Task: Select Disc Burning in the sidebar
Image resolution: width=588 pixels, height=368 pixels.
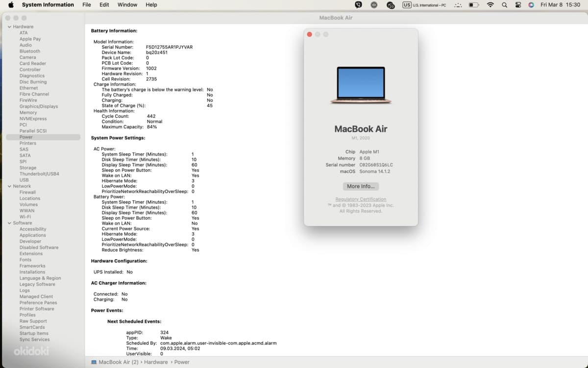Action: pyautogui.click(x=33, y=82)
